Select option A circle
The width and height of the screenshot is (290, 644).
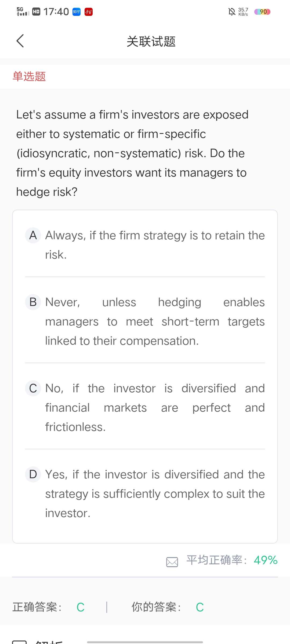(33, 235)
